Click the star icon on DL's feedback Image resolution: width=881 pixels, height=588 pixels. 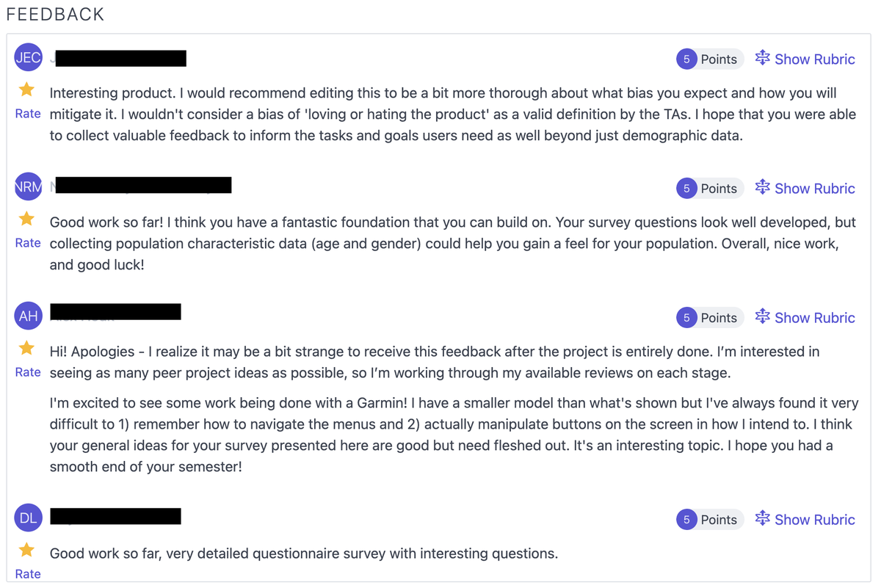click(27, 550)
